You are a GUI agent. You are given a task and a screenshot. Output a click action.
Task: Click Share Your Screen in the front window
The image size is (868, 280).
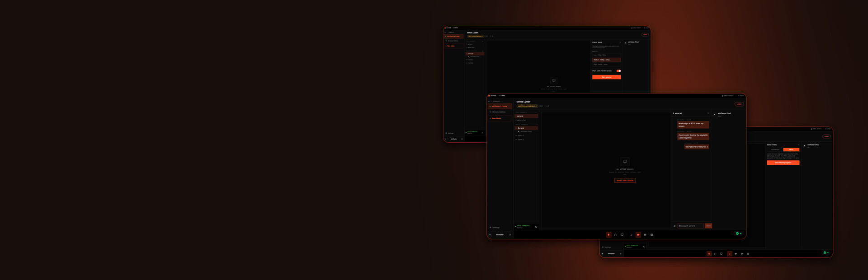click(625, 180)
